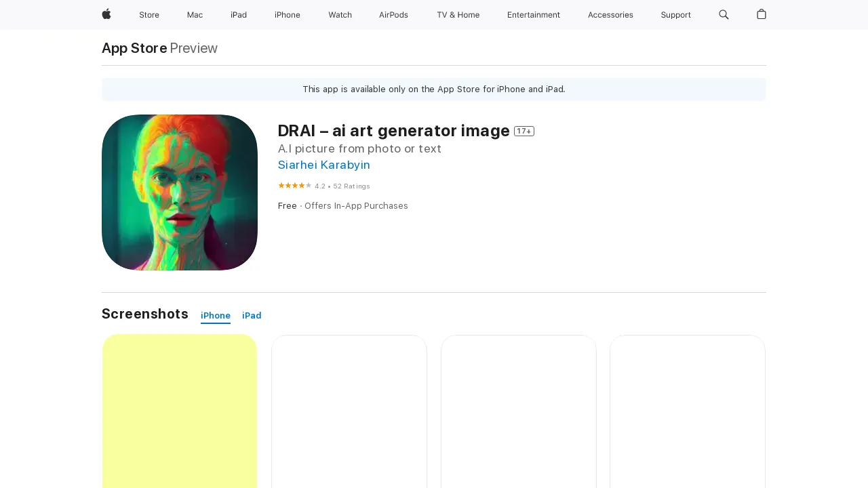Click the third screenshot thumbnail

click(x=519, y=411)
